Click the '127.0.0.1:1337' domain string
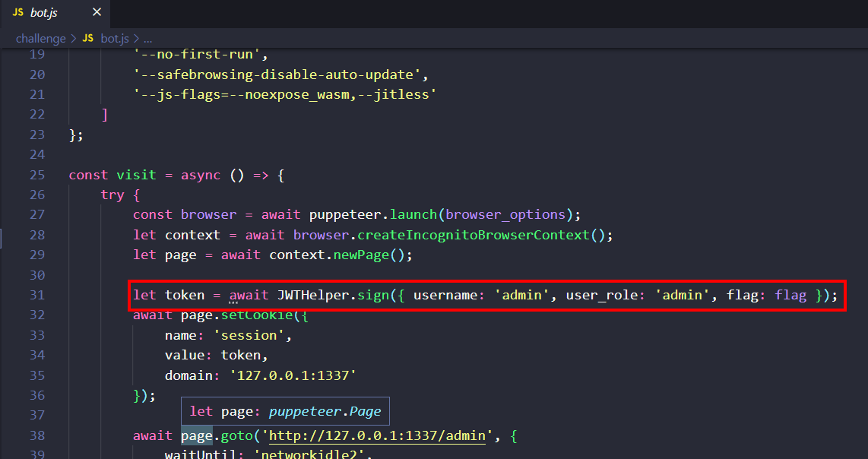 tap(293, 375)
